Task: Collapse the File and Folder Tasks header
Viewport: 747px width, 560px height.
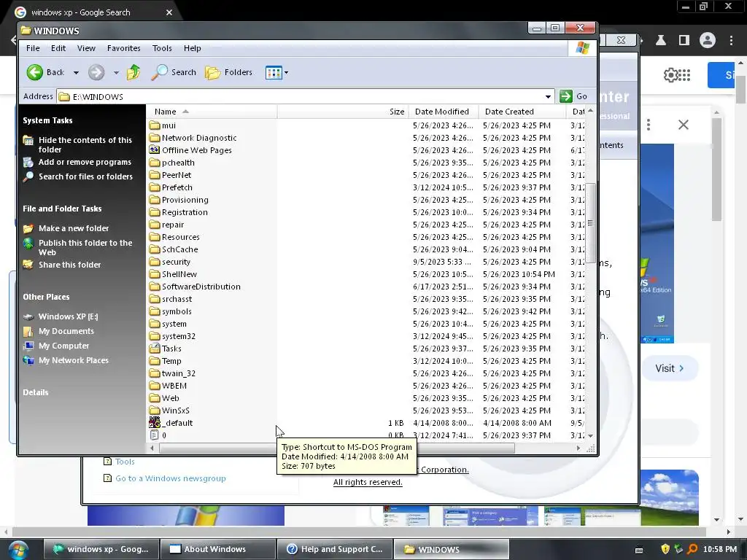Action: coord(62,209)
